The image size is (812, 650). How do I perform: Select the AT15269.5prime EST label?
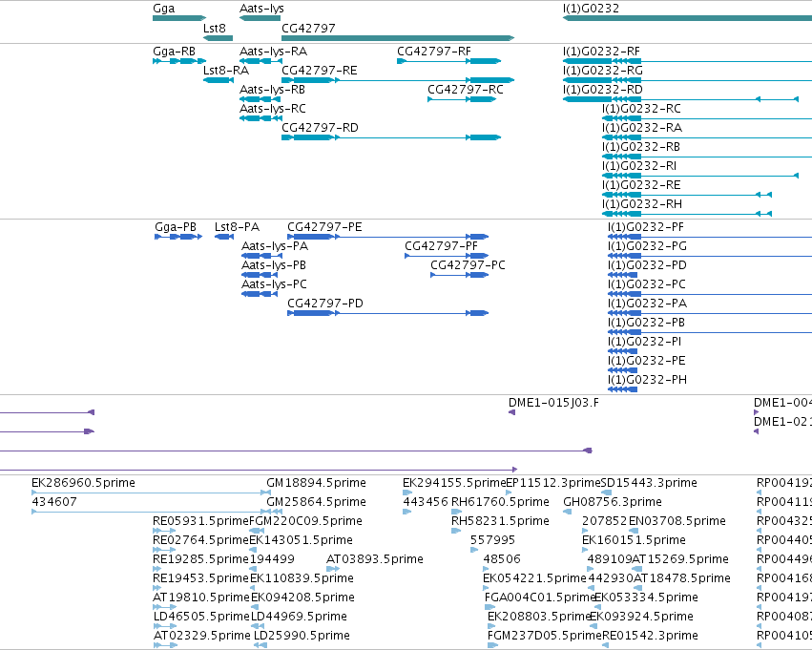click(680, 560)
